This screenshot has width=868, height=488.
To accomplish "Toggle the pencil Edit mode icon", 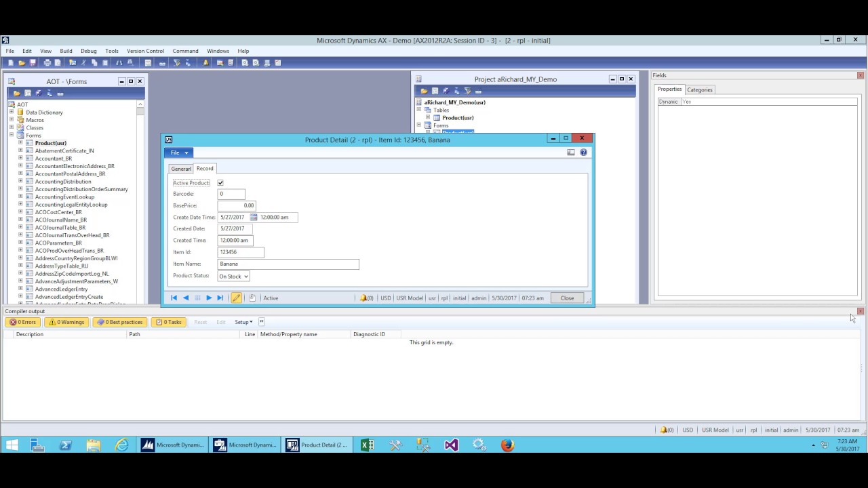I will pos(236,298).
